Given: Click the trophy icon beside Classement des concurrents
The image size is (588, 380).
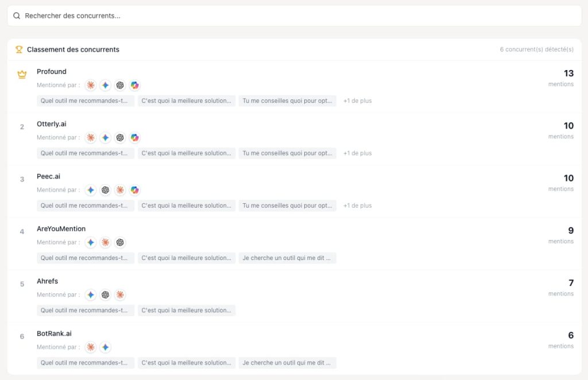Looking at the screenshot, I should coord(19,49).
